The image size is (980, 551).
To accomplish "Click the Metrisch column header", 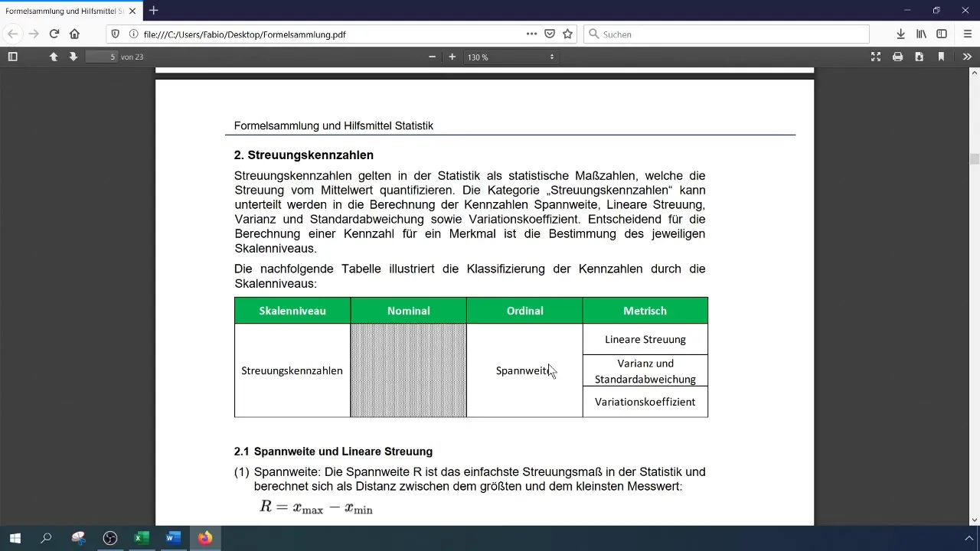I will click(x=645, y=311).
